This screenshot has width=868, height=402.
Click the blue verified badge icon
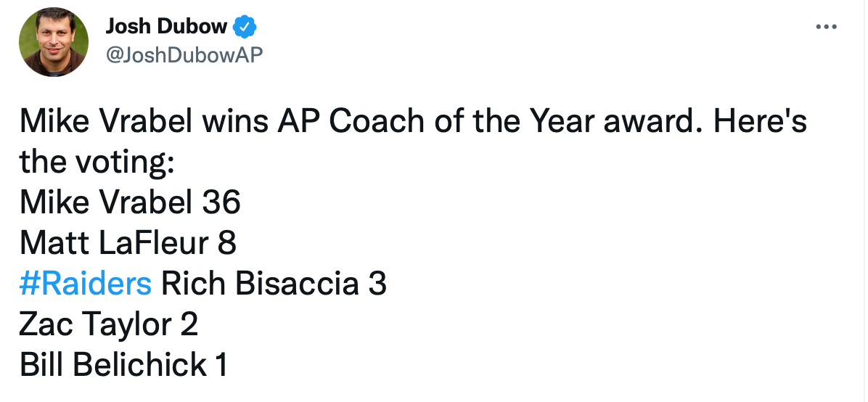(x=245, y=27)
